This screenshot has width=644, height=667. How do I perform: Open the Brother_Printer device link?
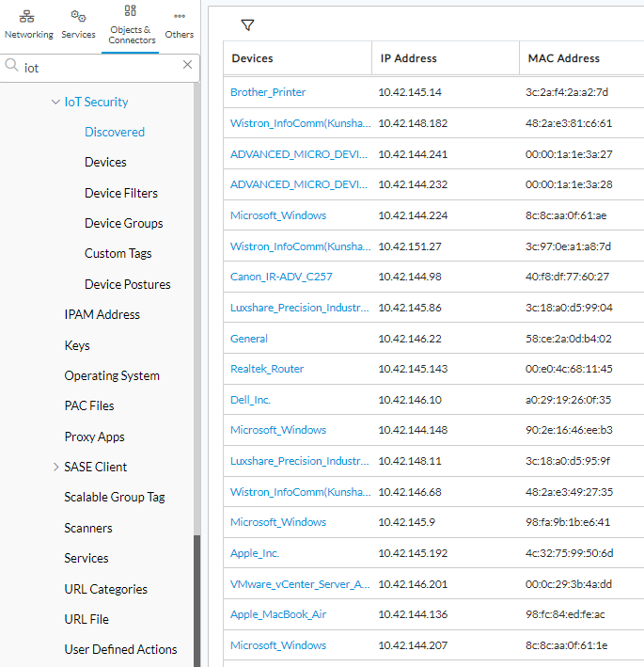tap(268, 92)
